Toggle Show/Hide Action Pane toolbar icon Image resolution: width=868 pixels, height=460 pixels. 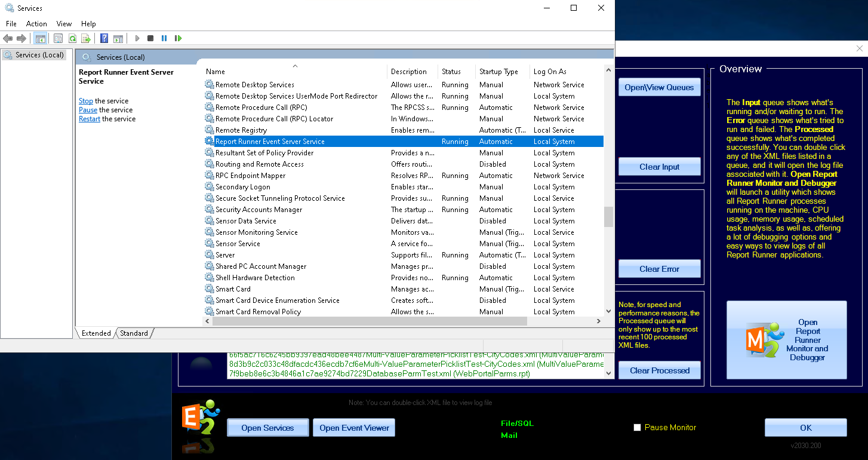(x=118, y=38)
